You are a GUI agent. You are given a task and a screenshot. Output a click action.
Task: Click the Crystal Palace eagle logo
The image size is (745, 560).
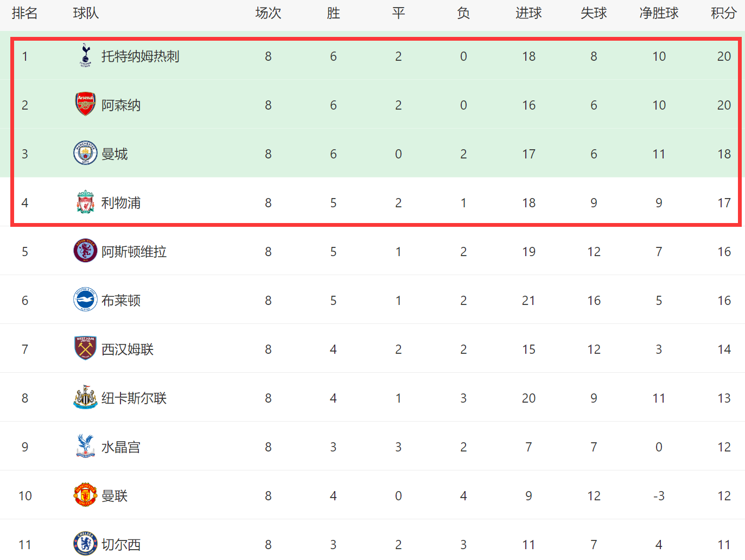click(85, 446)
